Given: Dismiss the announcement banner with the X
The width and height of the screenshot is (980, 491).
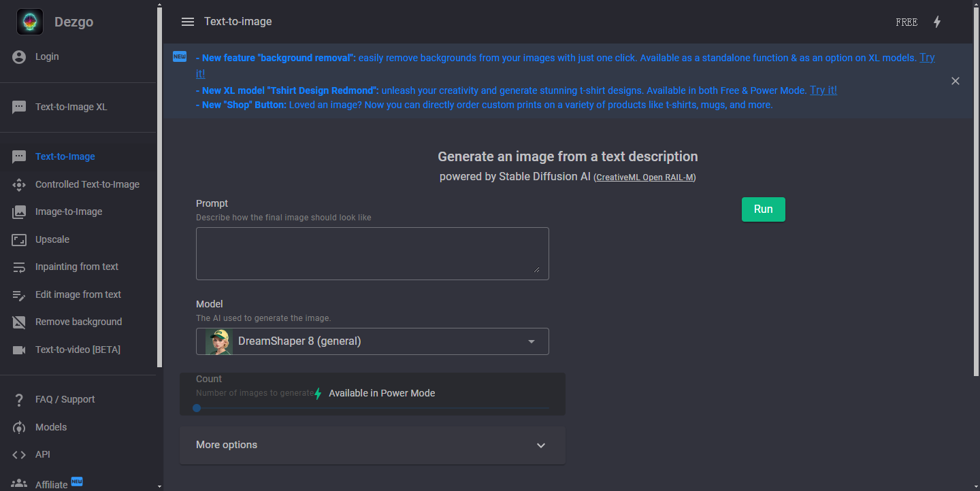Looking at the screenshot, I should click(955, 81).
